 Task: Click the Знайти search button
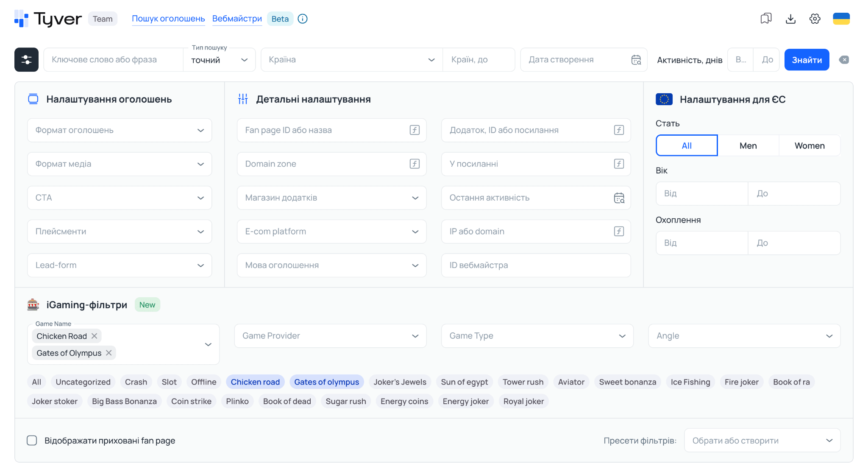tap(807, 60)
